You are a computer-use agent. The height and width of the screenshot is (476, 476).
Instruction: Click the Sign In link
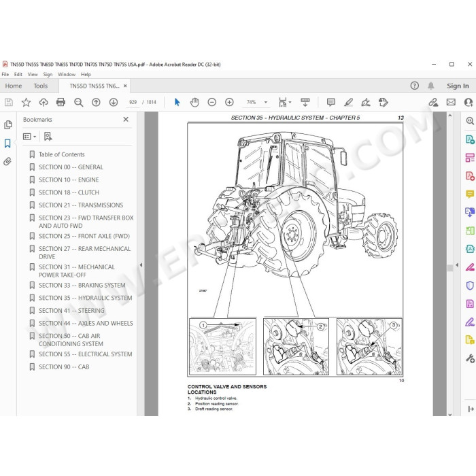click(458, 86)
